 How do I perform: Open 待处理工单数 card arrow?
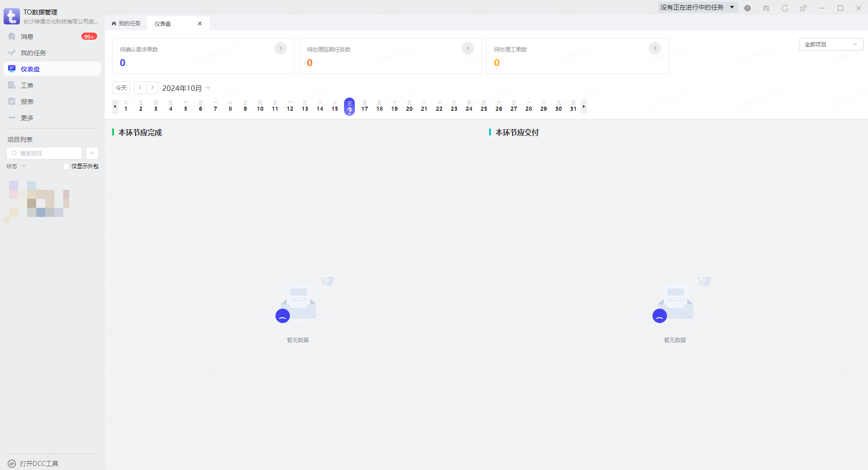click(655, 48)
